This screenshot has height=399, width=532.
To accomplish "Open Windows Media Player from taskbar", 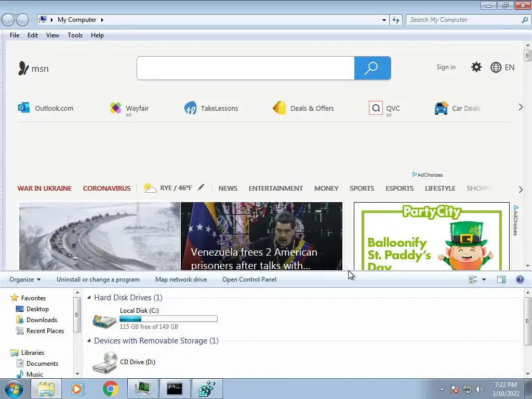I will pyautogui.click(x=78, y=389).
